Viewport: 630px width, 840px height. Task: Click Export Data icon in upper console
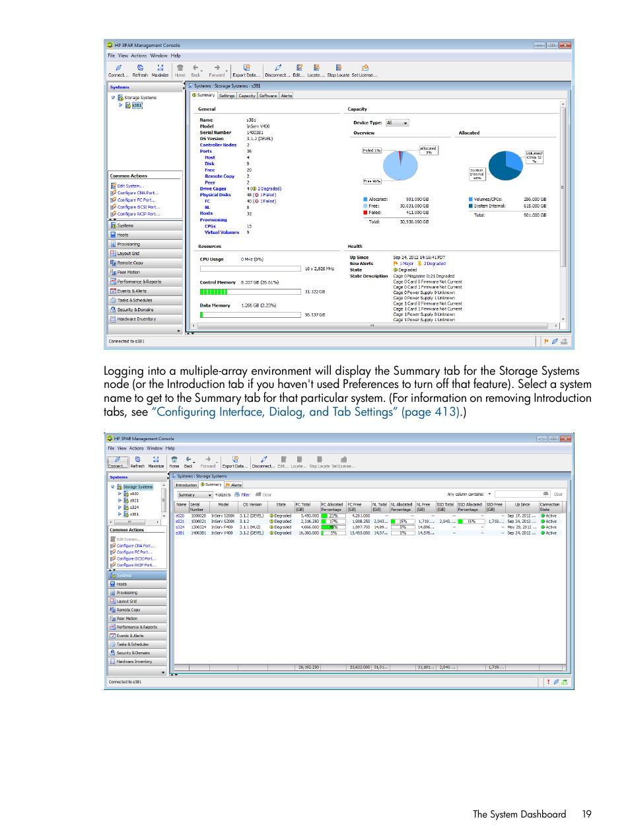pyautogui.click(x=246, y=67)
